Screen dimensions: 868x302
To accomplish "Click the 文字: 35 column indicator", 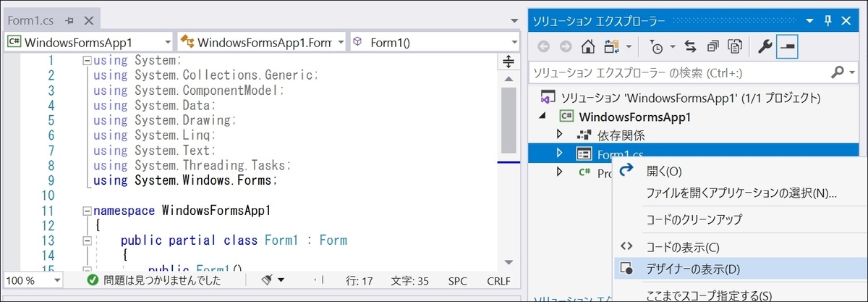I will (410, 280).
